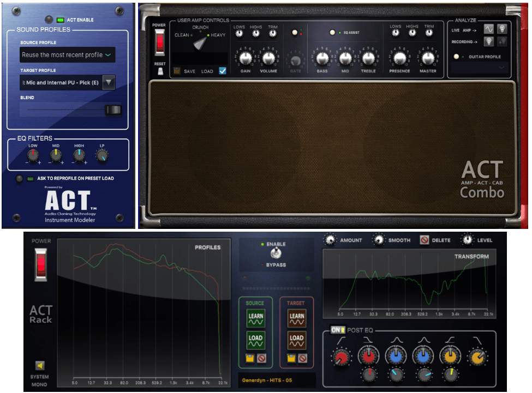Click the Blend slider handle
This screenshot has width=532, height=393.
pyautogui.click(x=113, y=110)
